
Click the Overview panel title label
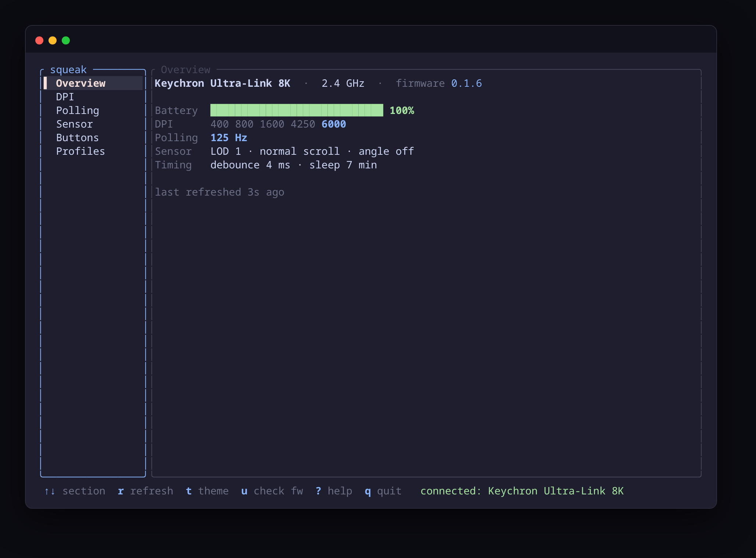point(186,69)
